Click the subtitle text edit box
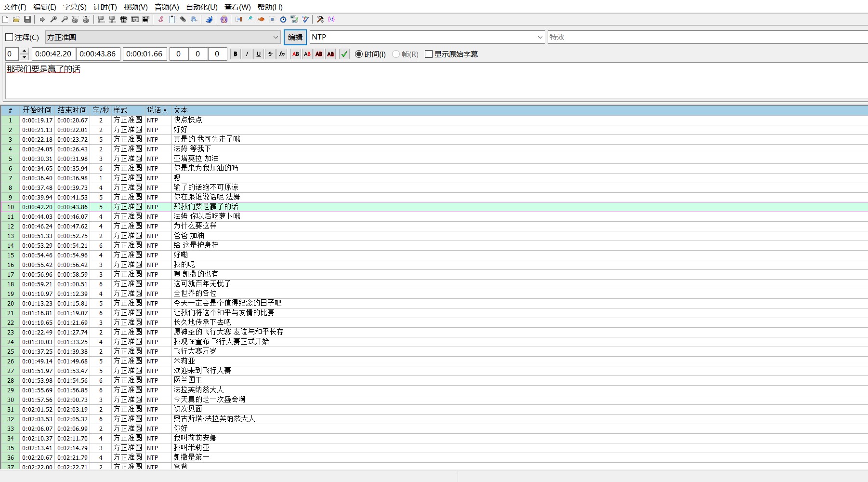 [x=436, y=80]
